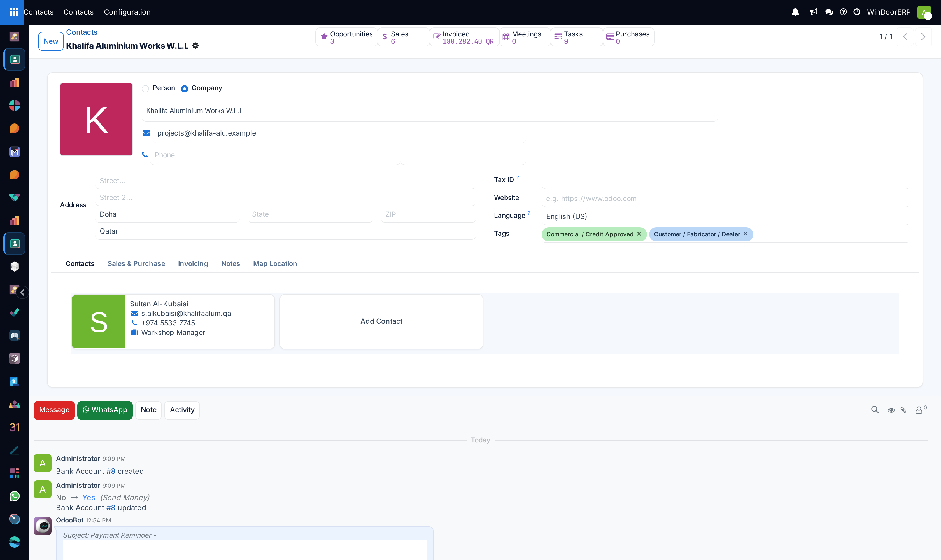Open the Tasks stat button

[577, 37]
